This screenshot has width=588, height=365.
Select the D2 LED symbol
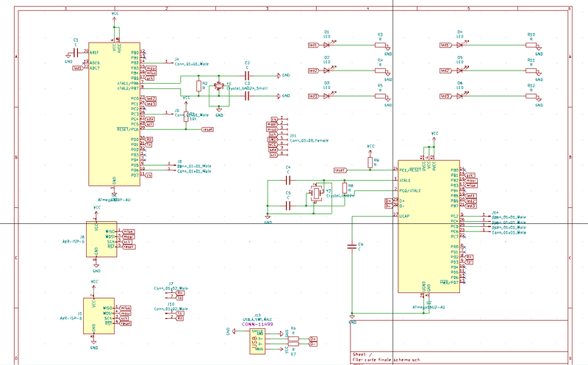(326, 71)
